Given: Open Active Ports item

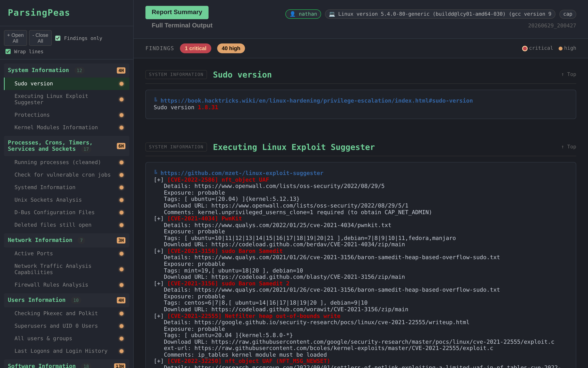Looking at the screenshot, I should pyautogui.click(x=66, y=254).
